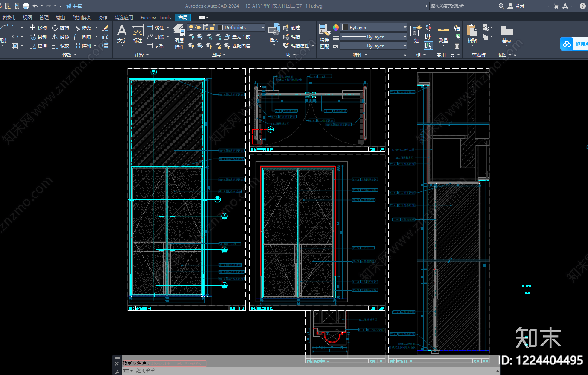Click the Share (共享) button
Viewport: 588px width, 375px height.
pyautogui.click(x=74, y=6)
